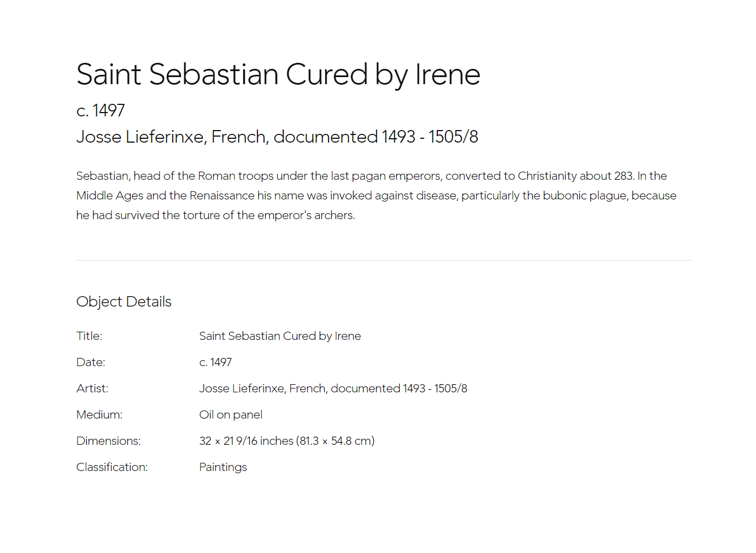Click the Date: field label
The width and height of the screenshot is (756, 553).
coord(91,362)
